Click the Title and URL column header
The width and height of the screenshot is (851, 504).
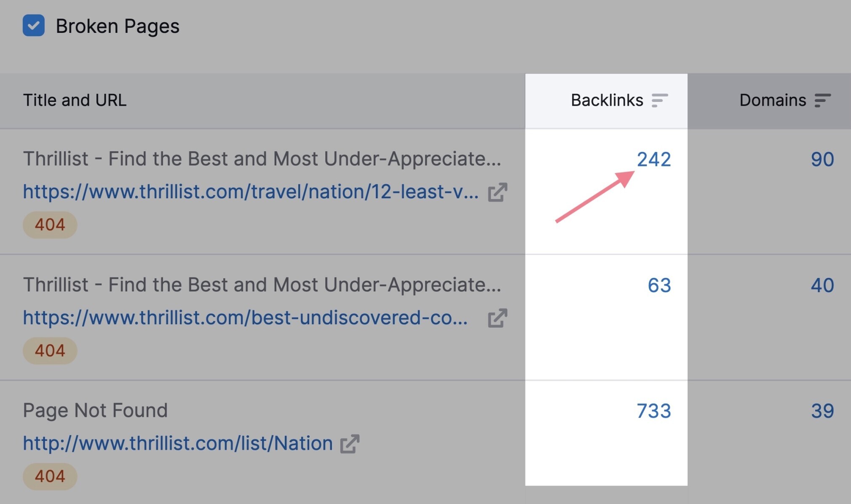tap(75, 100)
